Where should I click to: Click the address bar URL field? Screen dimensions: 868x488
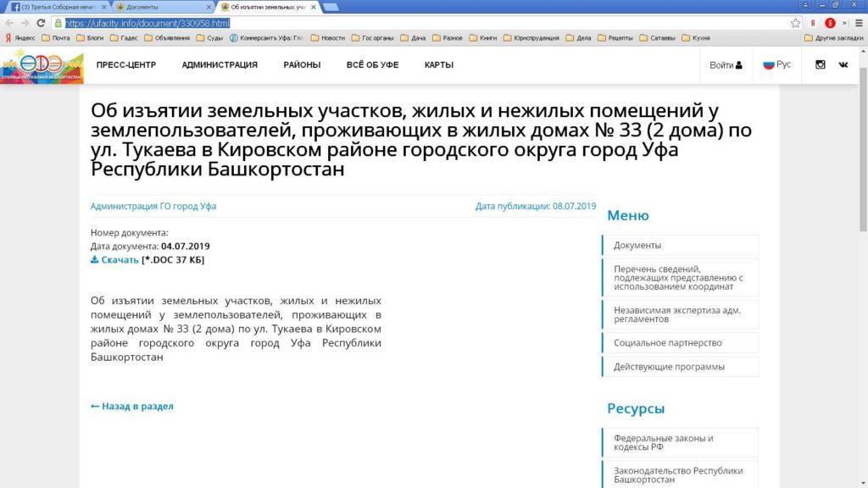tap(424, 23)
